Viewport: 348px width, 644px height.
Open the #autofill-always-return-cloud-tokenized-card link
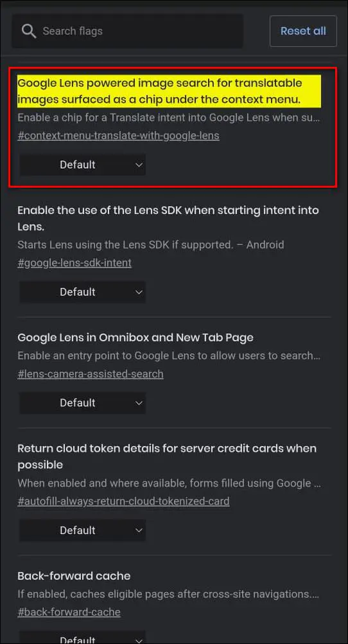click(123, 501)
